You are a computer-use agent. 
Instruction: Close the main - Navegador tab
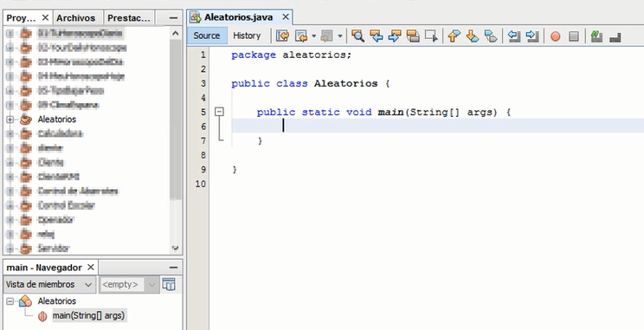point(91,268)
